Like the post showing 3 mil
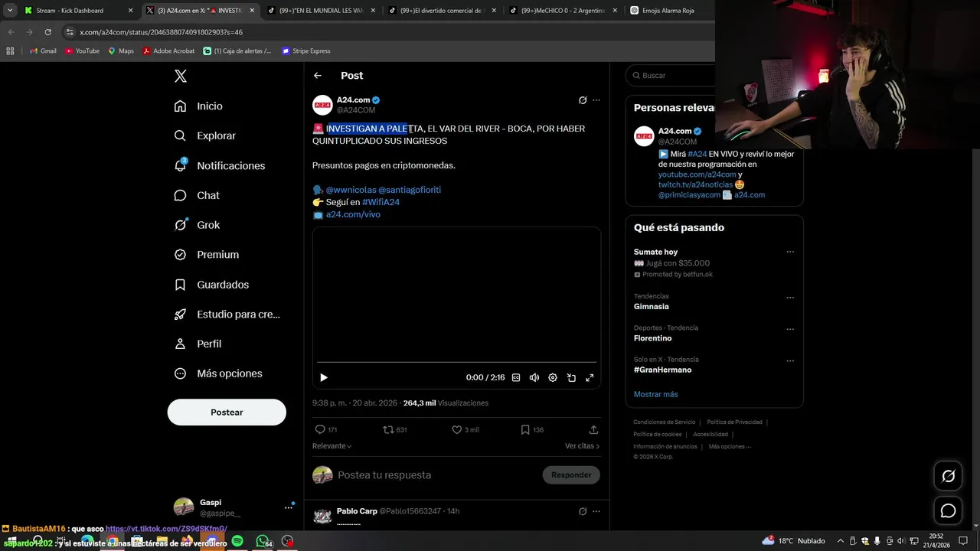This screenshot has height=551, width=980. 465,429
